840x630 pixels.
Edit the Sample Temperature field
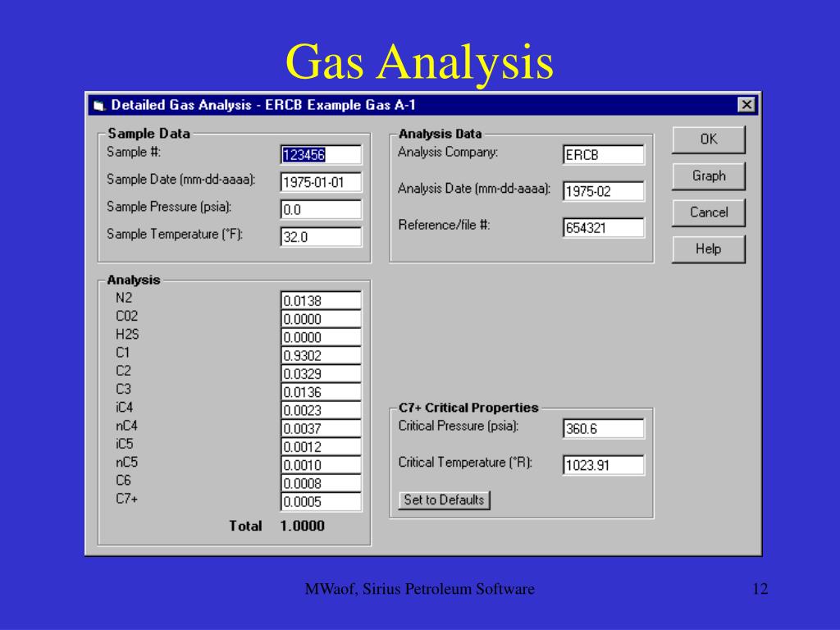click(321, 237)
